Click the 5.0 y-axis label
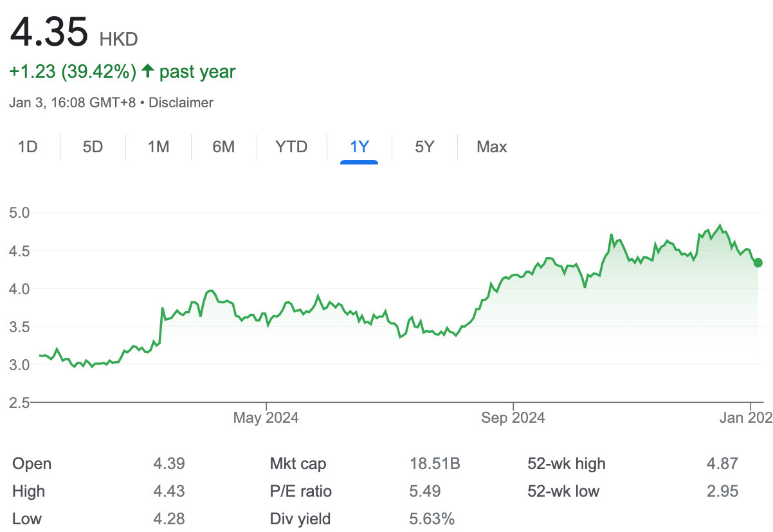The height and width of the screenshot is (532, 773). tap(19, 213)
